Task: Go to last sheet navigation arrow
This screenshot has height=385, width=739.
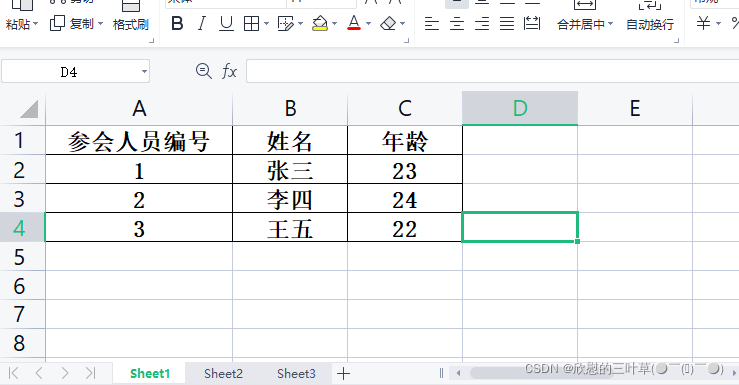Action: 90,374
